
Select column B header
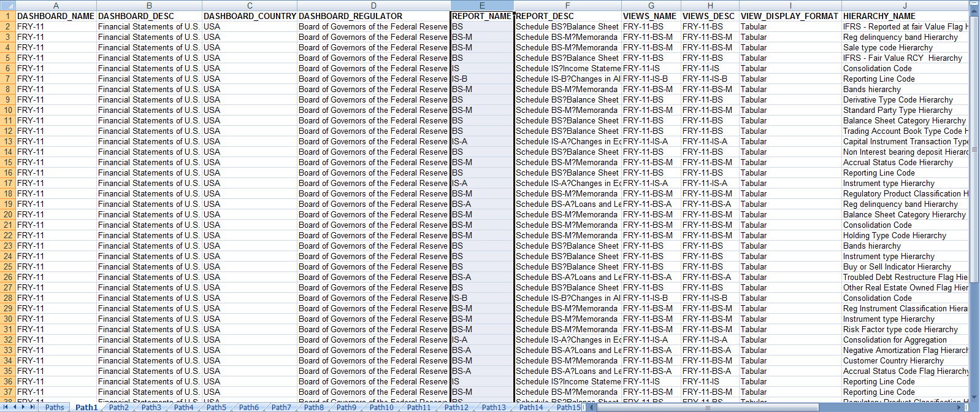point(149,6)
